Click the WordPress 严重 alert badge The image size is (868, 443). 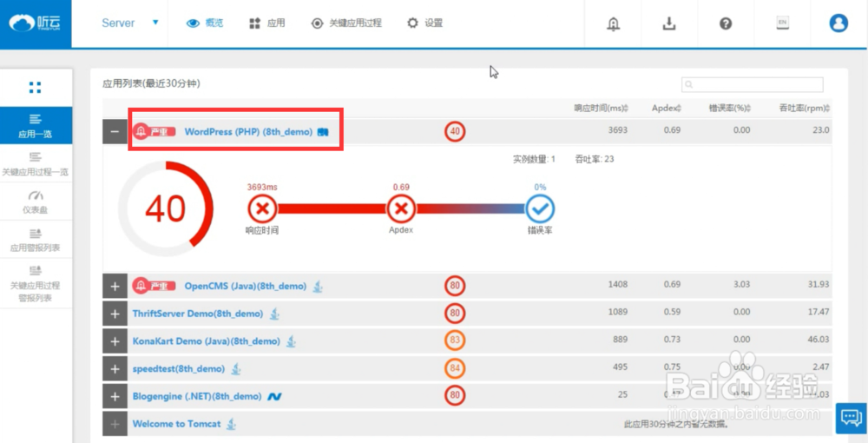(x=154, y=132)
